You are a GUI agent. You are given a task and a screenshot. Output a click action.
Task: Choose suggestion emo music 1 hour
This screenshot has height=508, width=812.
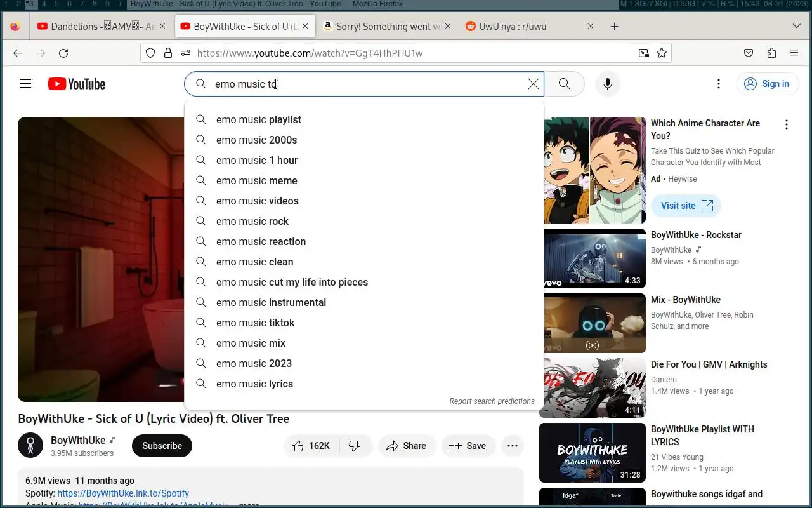364,160
